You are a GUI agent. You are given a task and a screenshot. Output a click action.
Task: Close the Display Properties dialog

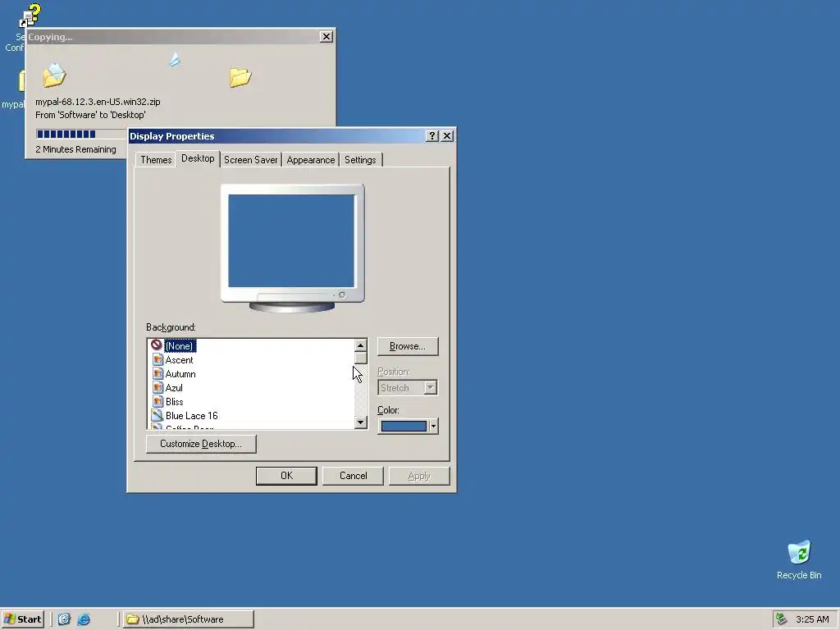click(447, 136)
